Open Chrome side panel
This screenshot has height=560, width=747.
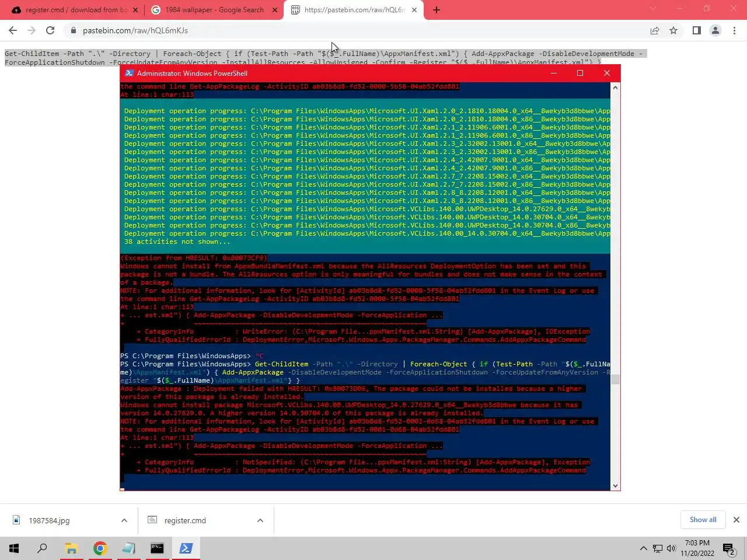coord(696,30)
